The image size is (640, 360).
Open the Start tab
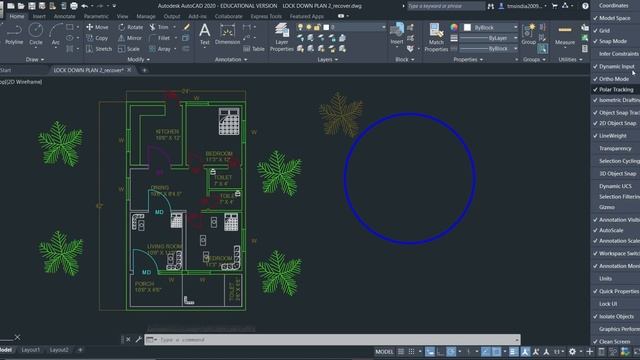coord(6,70)
